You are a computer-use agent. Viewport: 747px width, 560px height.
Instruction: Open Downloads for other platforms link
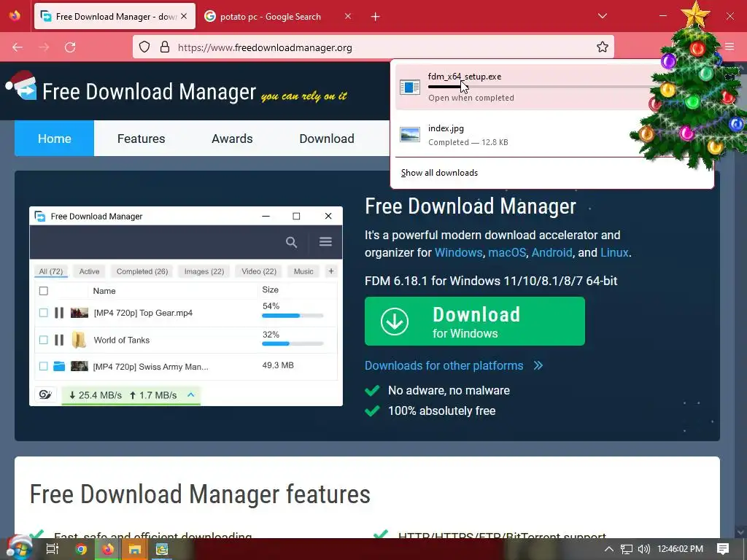(444, 366)
